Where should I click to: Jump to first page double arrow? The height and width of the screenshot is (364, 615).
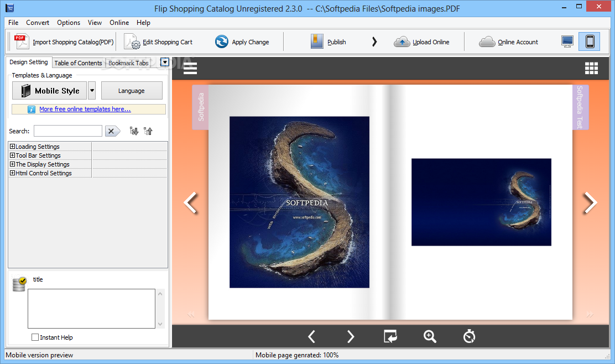[191, 314]
